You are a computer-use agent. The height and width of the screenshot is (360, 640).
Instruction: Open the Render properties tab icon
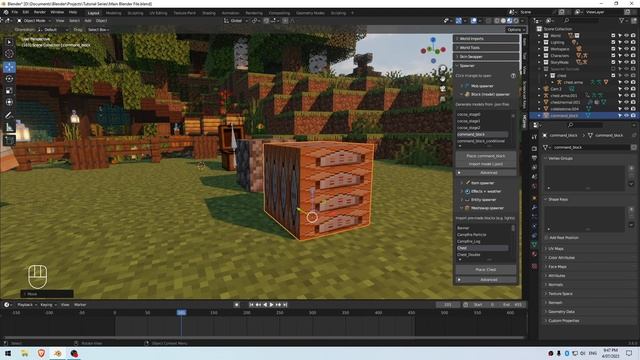(534, 148)
